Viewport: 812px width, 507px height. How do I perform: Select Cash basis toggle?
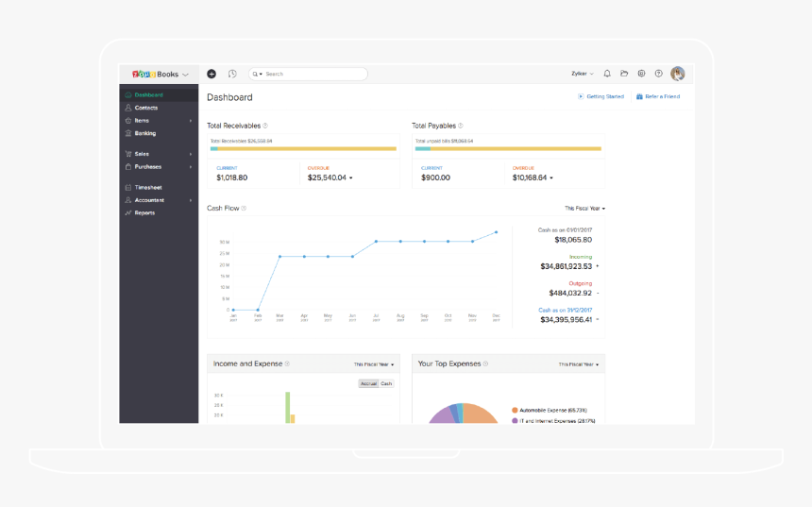pyautogui.click(x=386, y=383)
